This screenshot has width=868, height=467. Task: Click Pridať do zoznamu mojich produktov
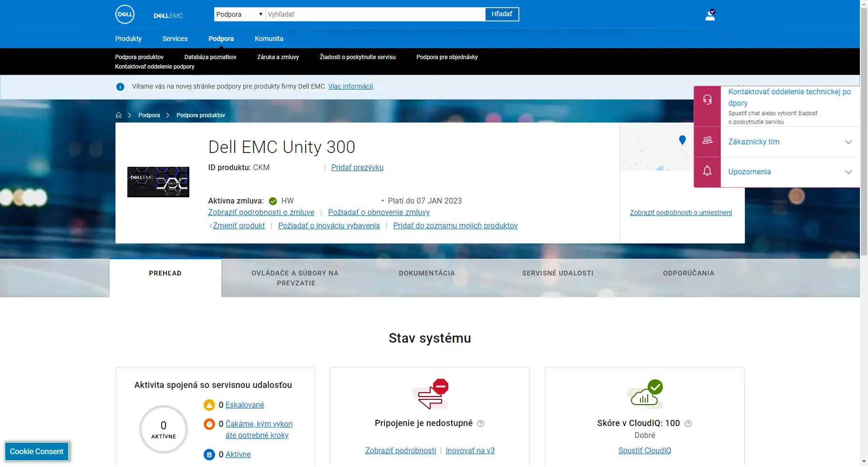pyautogui.click(x=455, y=226)
